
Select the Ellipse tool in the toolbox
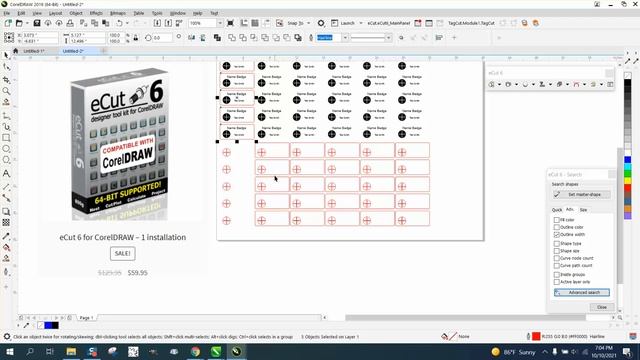6,149
